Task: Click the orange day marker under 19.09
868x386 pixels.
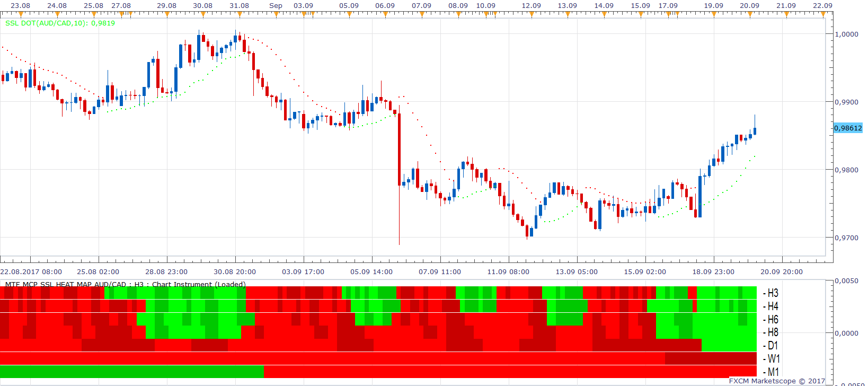Action: point(713,14)
